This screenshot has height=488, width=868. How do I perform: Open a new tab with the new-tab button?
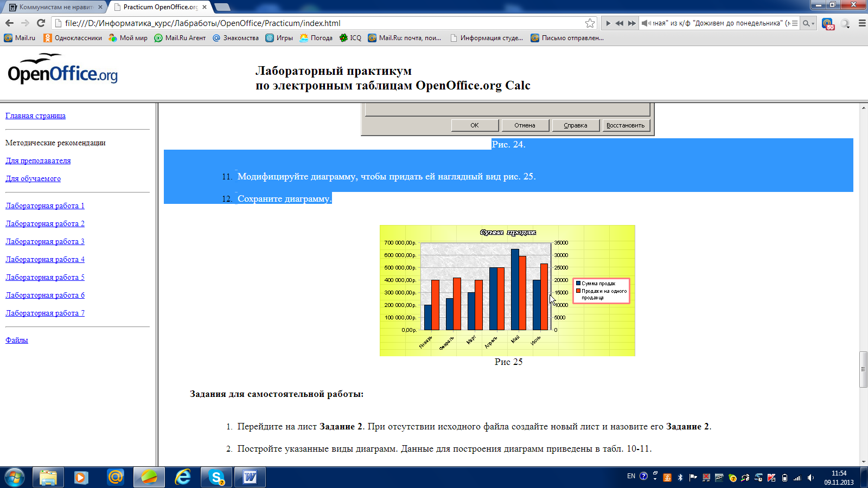pos(222,7)
